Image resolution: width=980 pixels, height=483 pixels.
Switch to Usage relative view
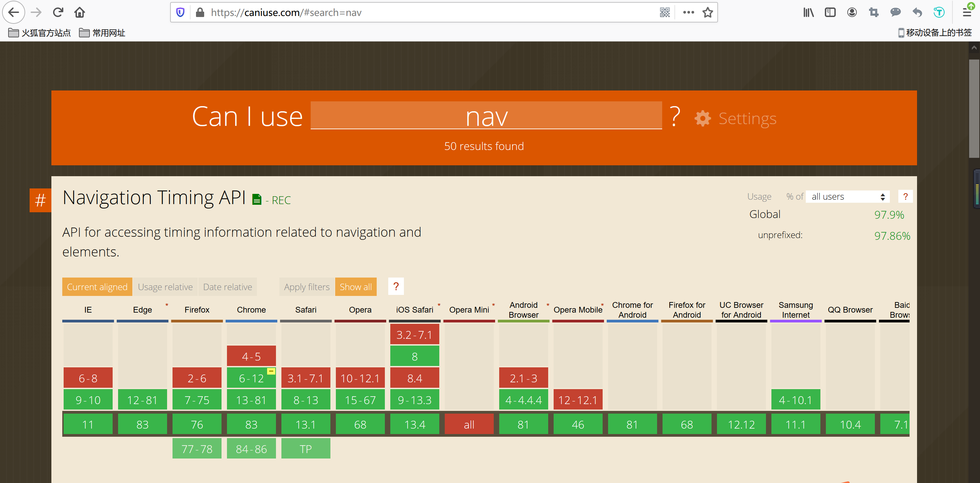click(x=165, y=287)
